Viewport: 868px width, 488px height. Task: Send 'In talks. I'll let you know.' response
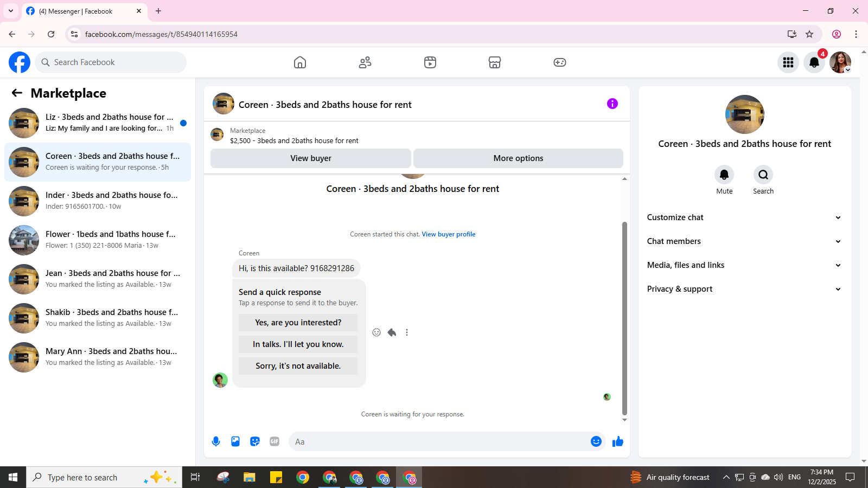point(298,344)
